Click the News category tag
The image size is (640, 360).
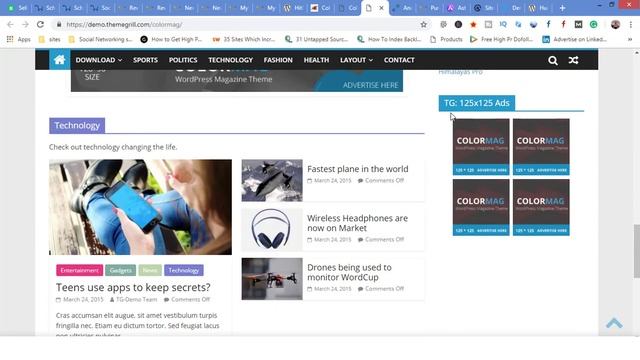point(150,270)
